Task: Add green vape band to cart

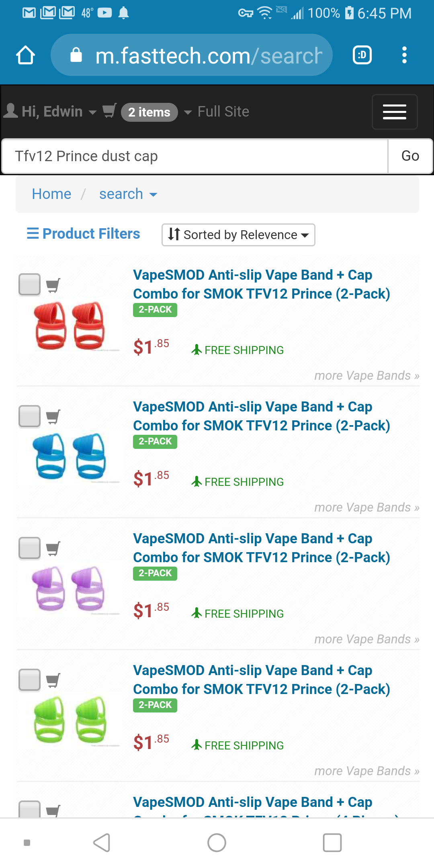Action: click(x=53, y=681)
